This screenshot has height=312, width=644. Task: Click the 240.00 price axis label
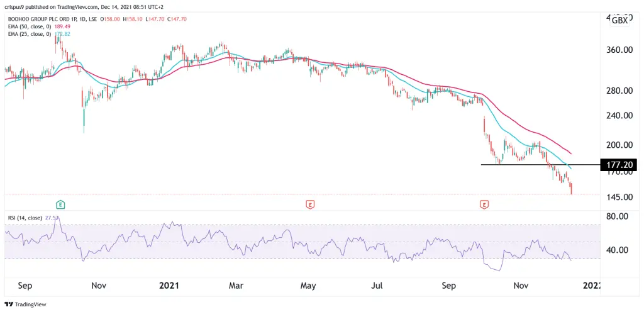619,115
